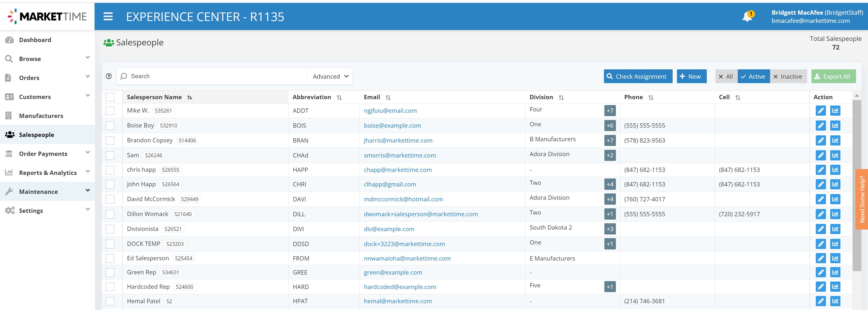Expand the Settings sidebar menu
The height and width of the screenshot is (310, 868).
click(x=88, y=209)
